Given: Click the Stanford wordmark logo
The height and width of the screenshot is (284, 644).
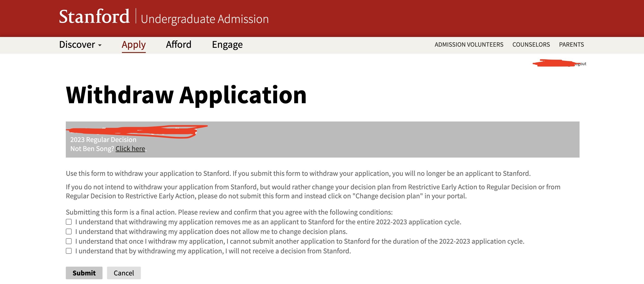Looking at the screenshot, I should [x=94, y=16].
